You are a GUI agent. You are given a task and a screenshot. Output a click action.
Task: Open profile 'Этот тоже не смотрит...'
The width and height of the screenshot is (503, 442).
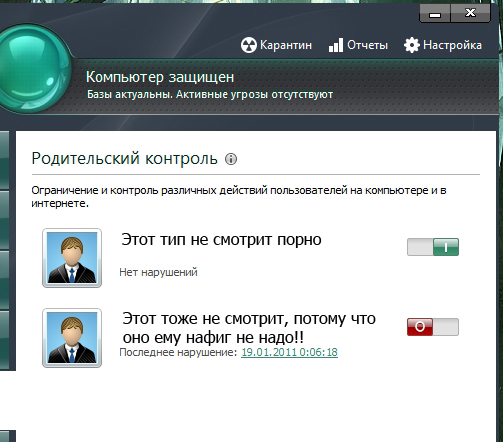(249, 328)
